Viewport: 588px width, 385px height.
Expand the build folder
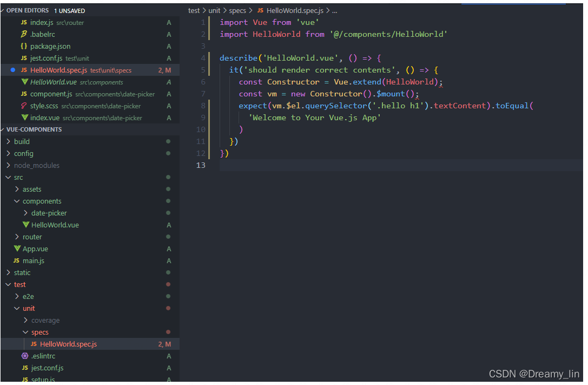click(8, 141)
